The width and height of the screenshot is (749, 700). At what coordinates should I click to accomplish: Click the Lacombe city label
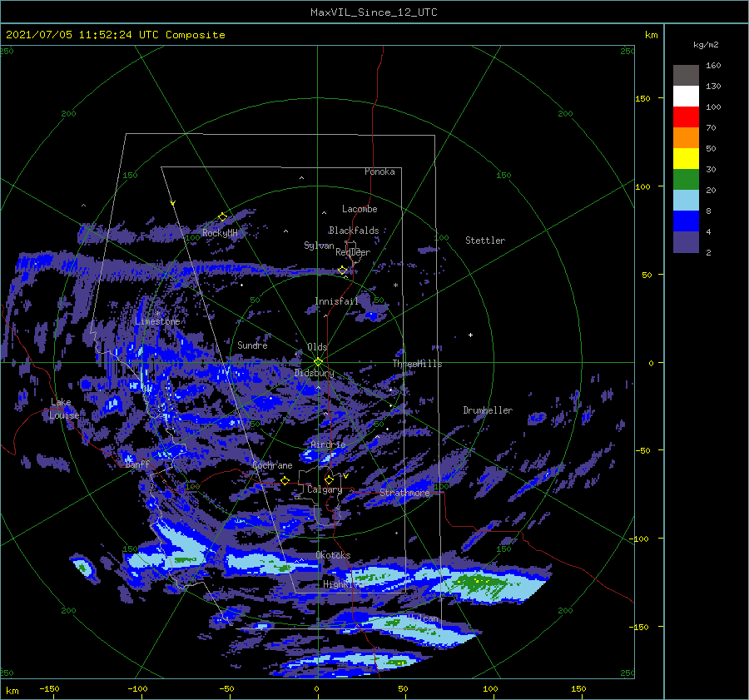click(360, 209)
